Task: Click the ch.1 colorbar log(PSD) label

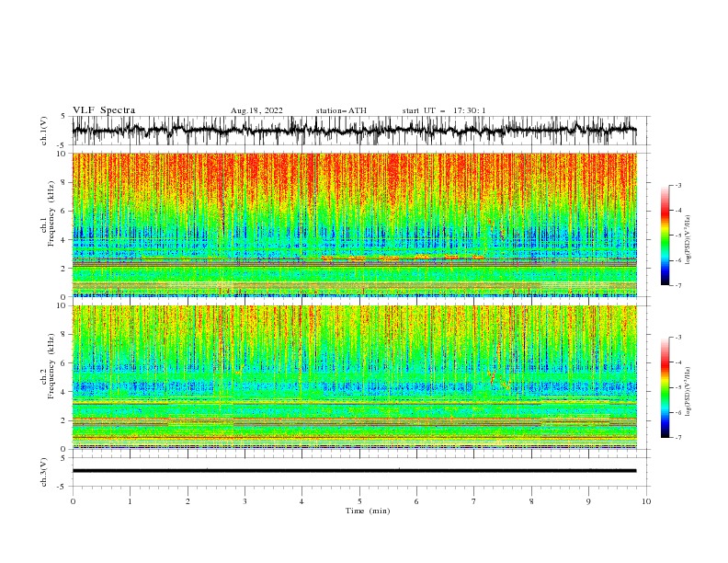Action: (688, 240)
